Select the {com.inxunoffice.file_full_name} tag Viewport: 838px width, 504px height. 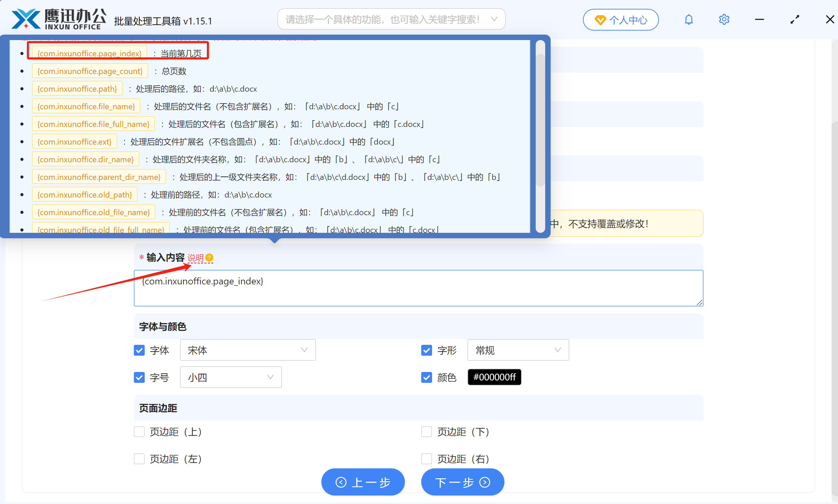click(93, 124)
